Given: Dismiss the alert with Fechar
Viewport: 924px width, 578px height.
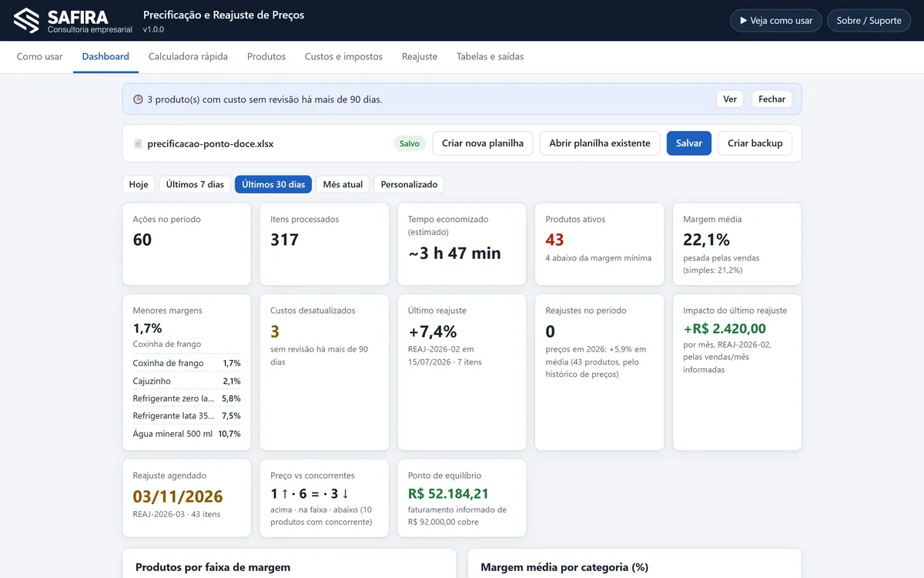Looking at the screenshot, I should click(x=772, y=99).
